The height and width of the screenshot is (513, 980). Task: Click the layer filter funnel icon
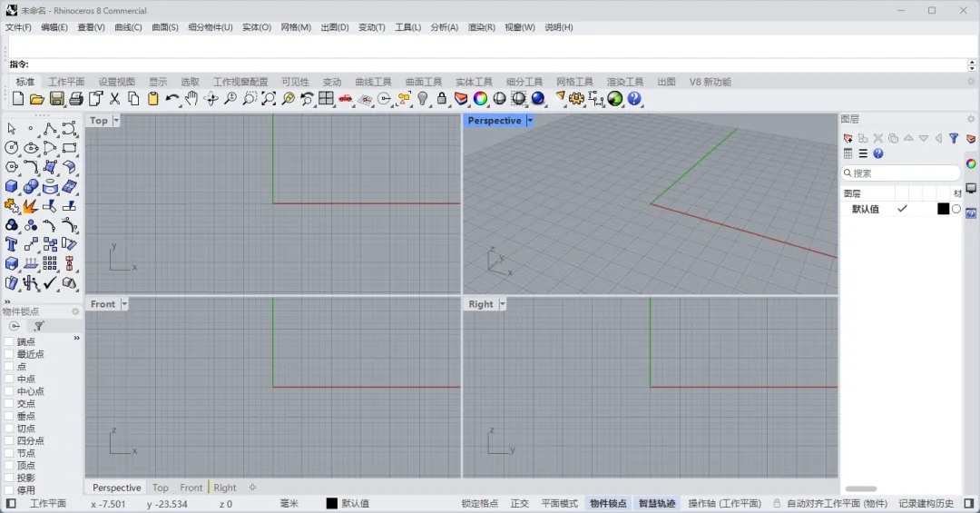954,138
